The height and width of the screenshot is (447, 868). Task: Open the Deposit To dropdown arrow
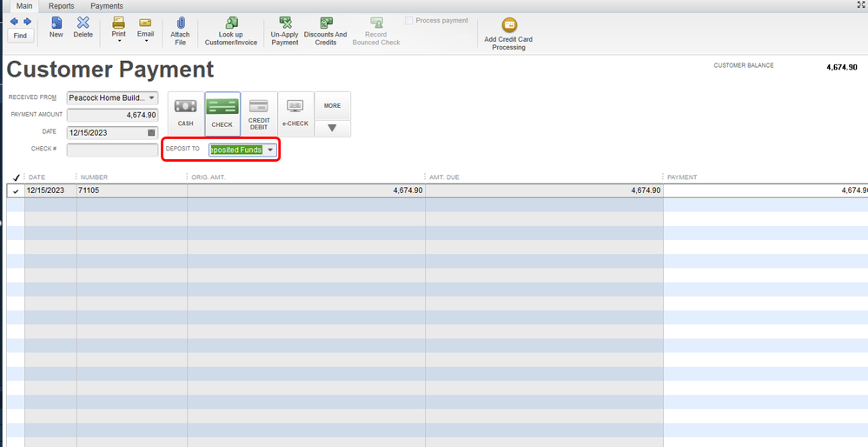(270, 150)
